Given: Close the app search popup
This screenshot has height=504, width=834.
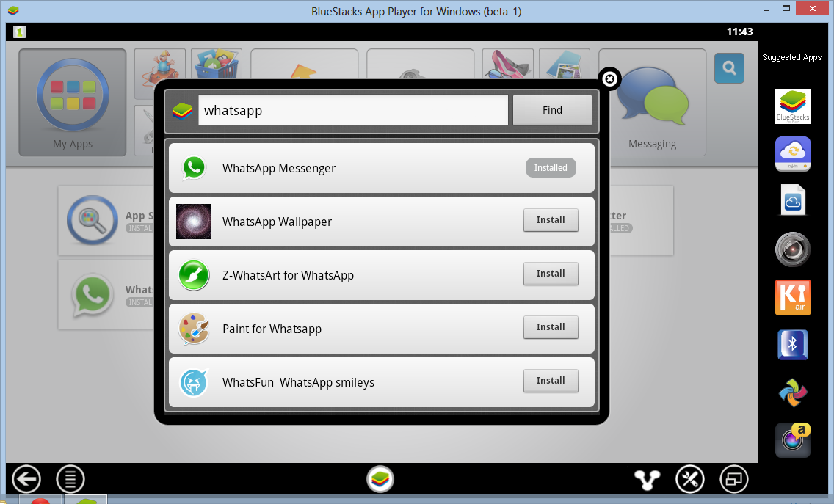Looking at the screenshot, I should (x=610, y=79).
